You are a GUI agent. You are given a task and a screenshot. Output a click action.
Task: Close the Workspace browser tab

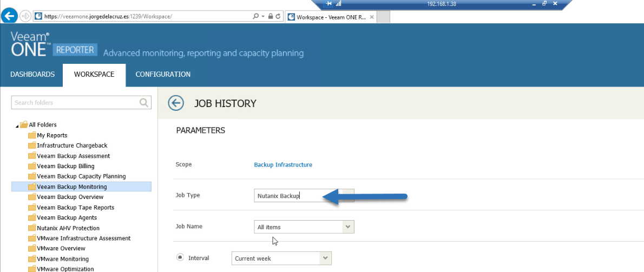[x=372, y=17]
